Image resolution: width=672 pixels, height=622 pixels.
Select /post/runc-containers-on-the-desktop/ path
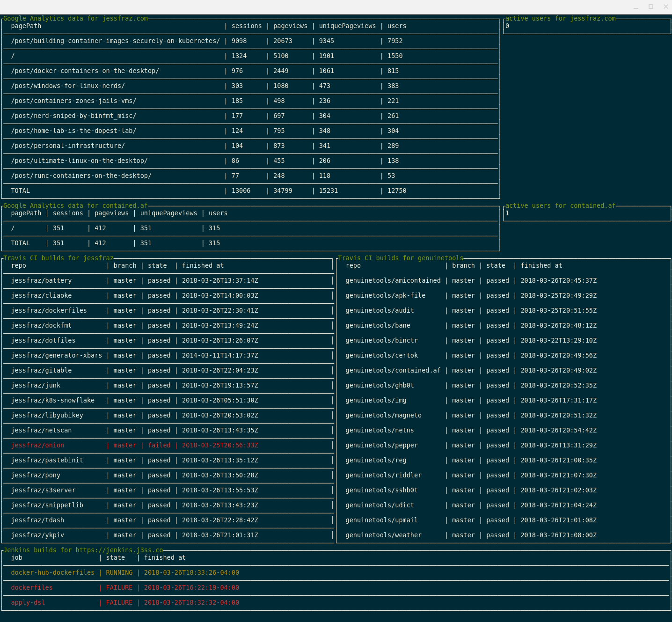tap(81, 176)
